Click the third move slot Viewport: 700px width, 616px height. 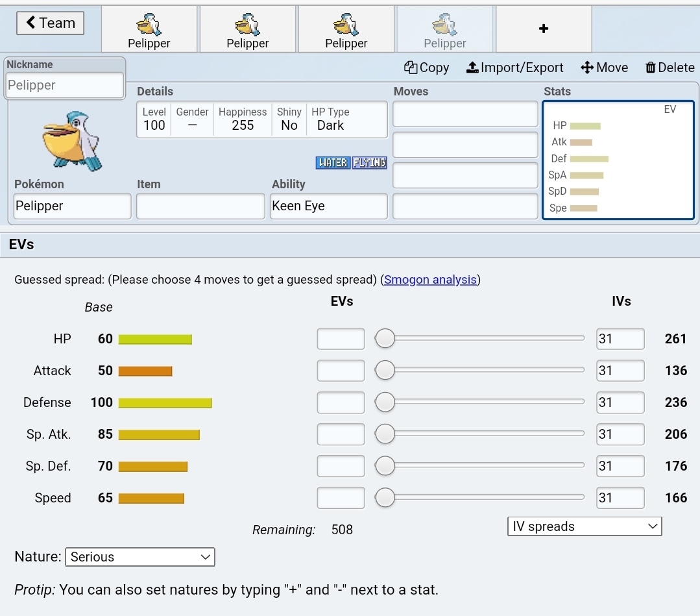tap(465, 175)
